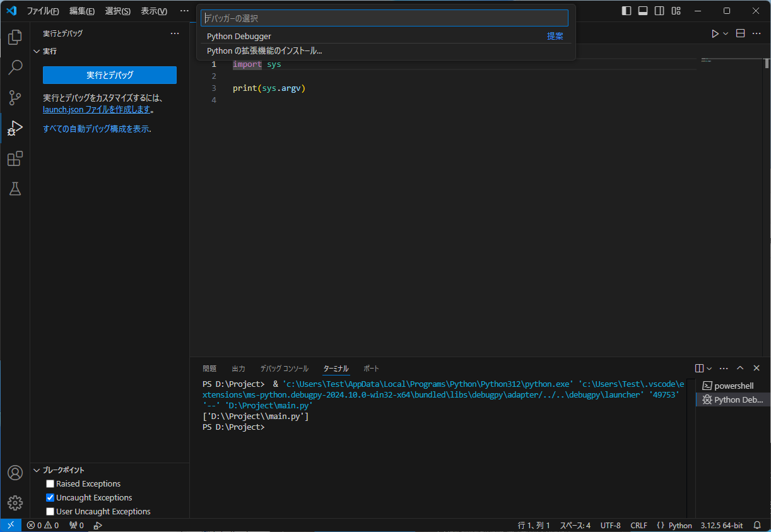The image size is (771, 532).
Task: Open the Manage settings gear
Action: coord(15,503)
